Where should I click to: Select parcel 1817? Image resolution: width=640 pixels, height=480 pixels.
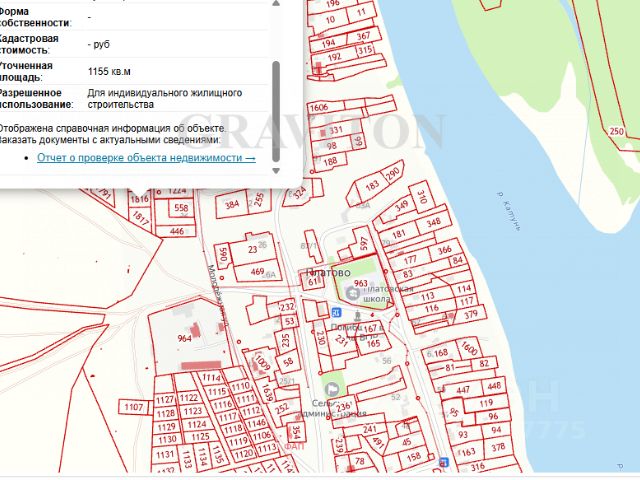[140, 219]
